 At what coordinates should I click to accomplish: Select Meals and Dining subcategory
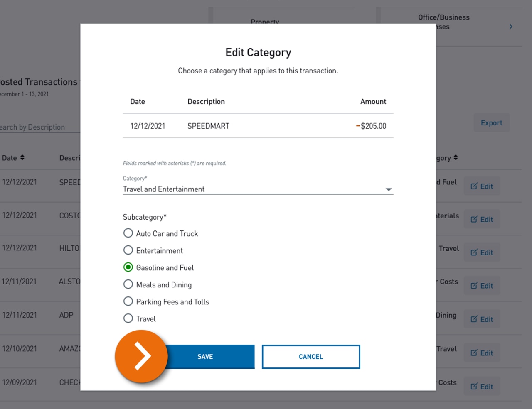click(x=128, y=284)
